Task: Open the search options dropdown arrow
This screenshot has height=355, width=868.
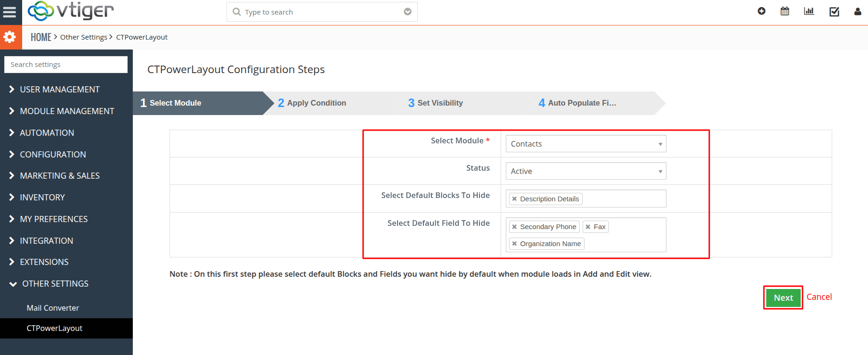Action: pos(407,12)
